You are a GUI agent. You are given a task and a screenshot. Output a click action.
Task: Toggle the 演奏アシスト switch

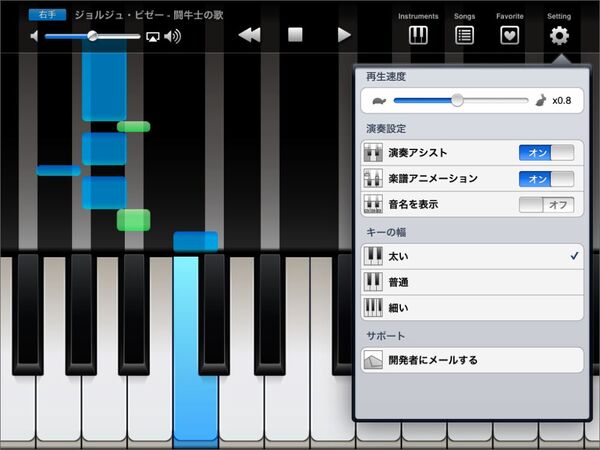pos(546,153)
